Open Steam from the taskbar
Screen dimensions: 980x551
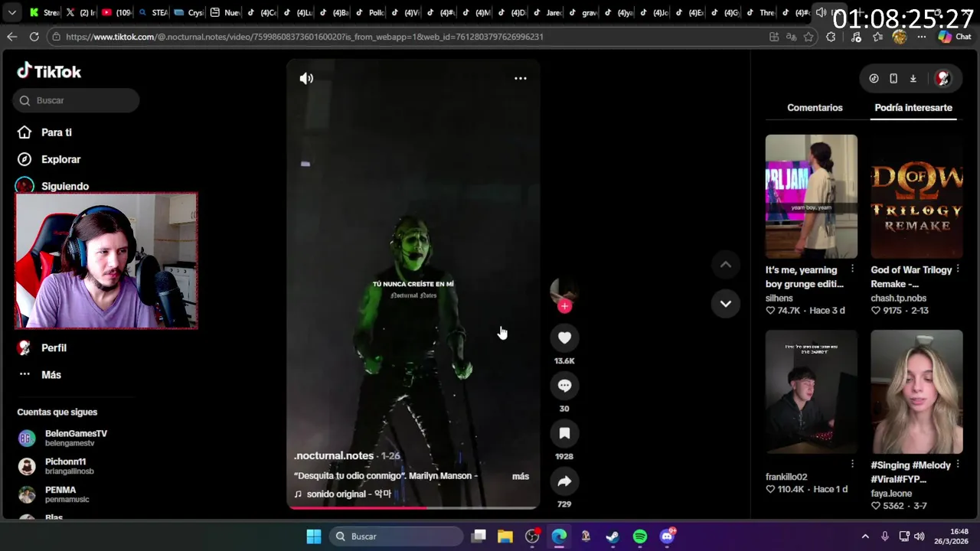coord(612,536)
